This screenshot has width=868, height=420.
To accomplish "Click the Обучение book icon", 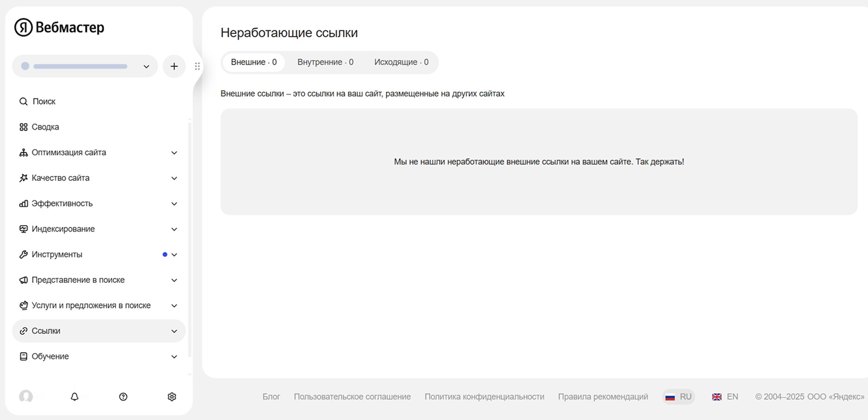I will click(23, 356).
